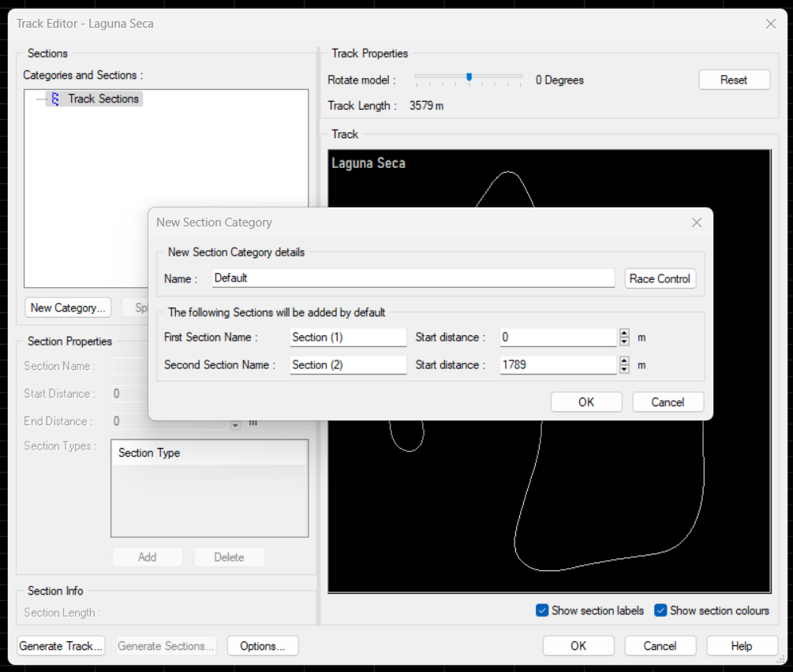Decrease the first section start distance

624,342
